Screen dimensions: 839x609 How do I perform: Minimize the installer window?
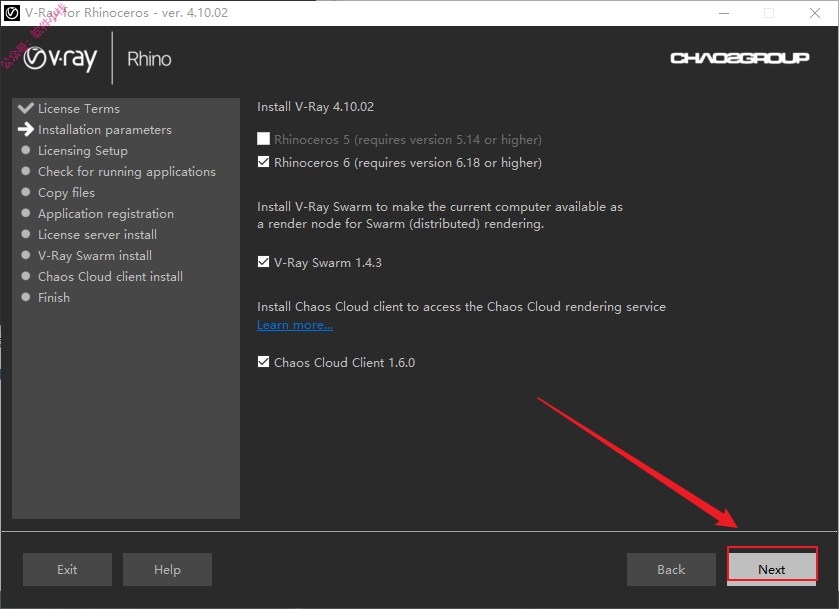(x=724, y=13)
